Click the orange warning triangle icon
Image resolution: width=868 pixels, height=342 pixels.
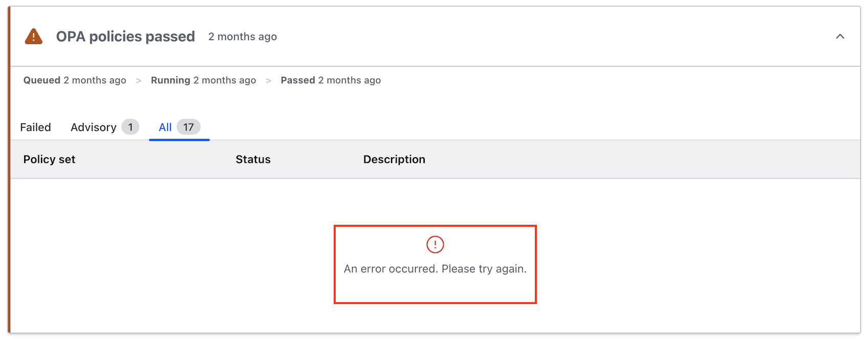(x=34, y=36)
